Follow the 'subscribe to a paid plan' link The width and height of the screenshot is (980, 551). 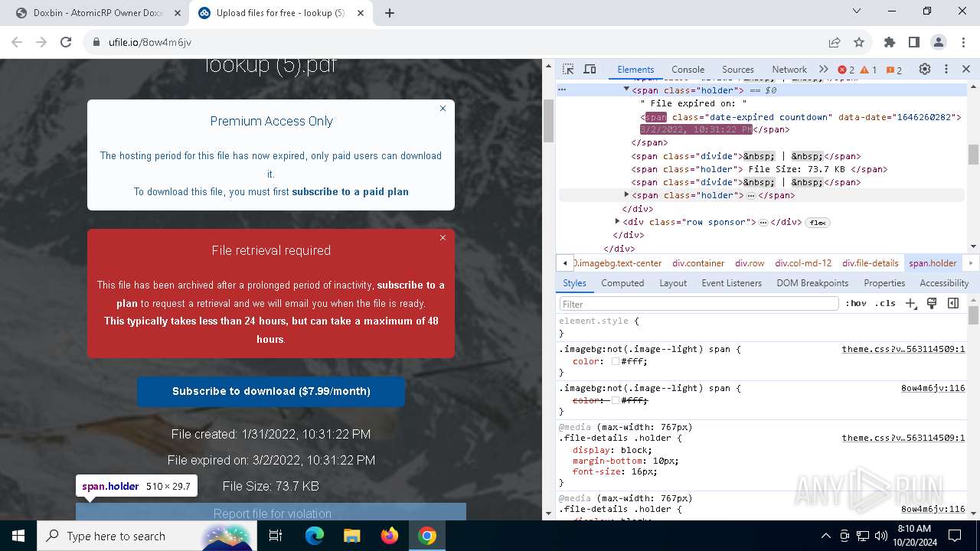350,192
